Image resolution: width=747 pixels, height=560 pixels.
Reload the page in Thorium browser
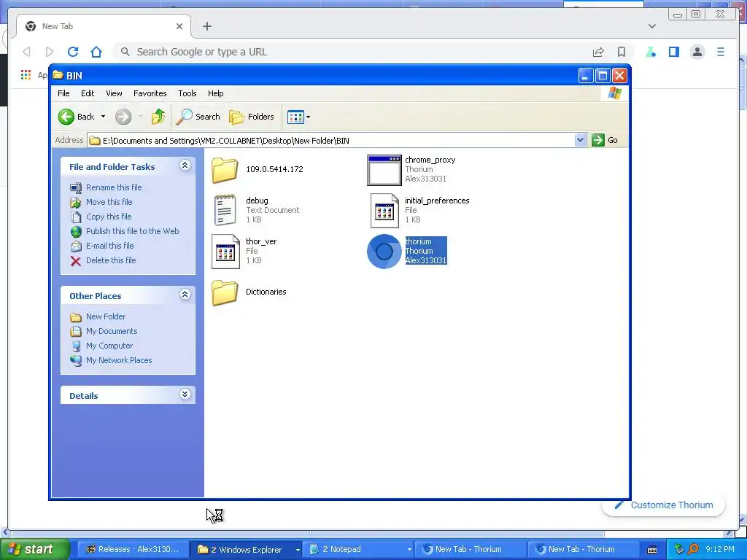coord(73,52)
